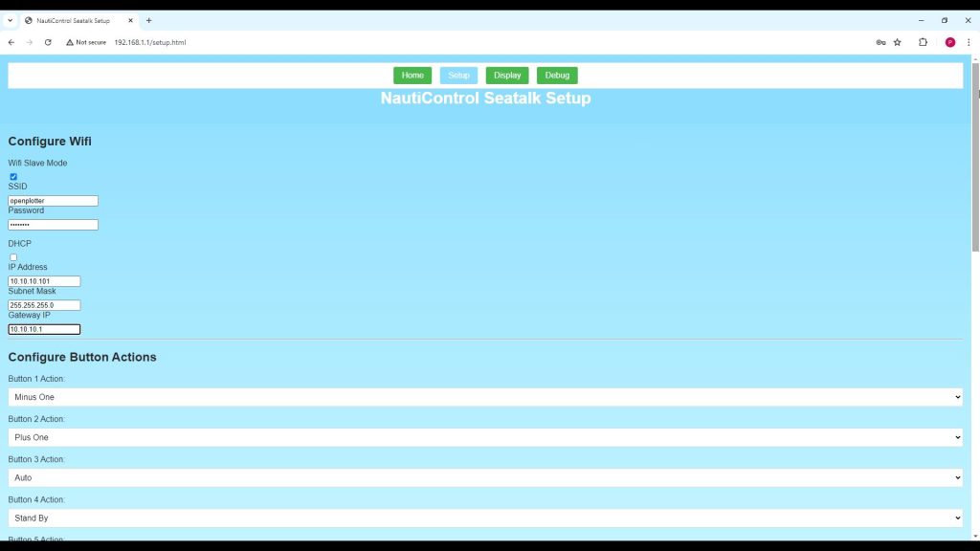The width and height of the screenshot is (980, 551).
Task: Click the Button 2 Action label
Action: [36, 419]
